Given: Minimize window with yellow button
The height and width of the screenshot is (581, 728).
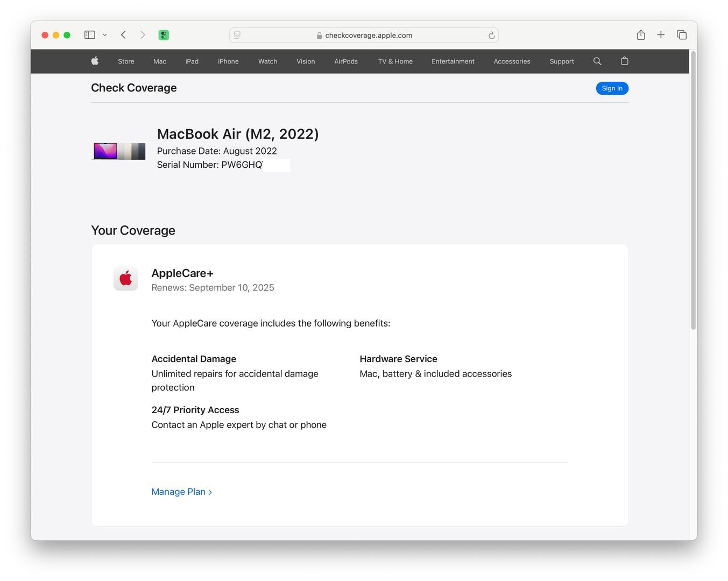Looking at the screenshot, I should click(56, 35).
